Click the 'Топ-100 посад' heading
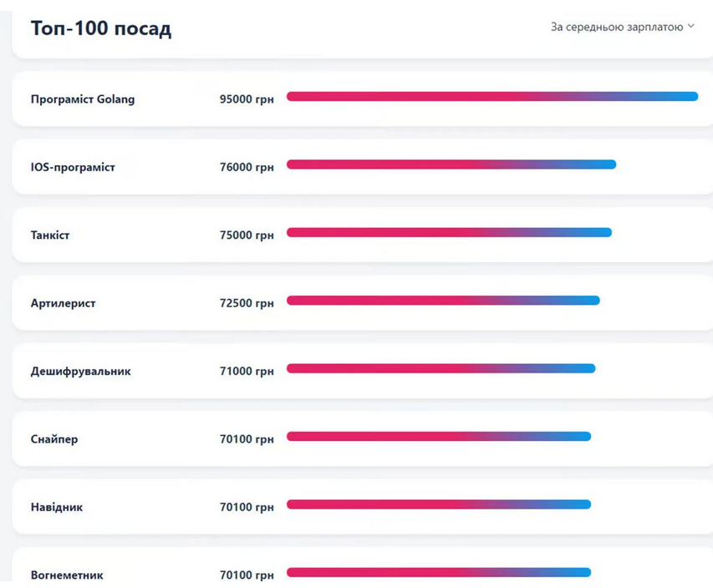The image size is (713, 588). (x=100, y=28)
